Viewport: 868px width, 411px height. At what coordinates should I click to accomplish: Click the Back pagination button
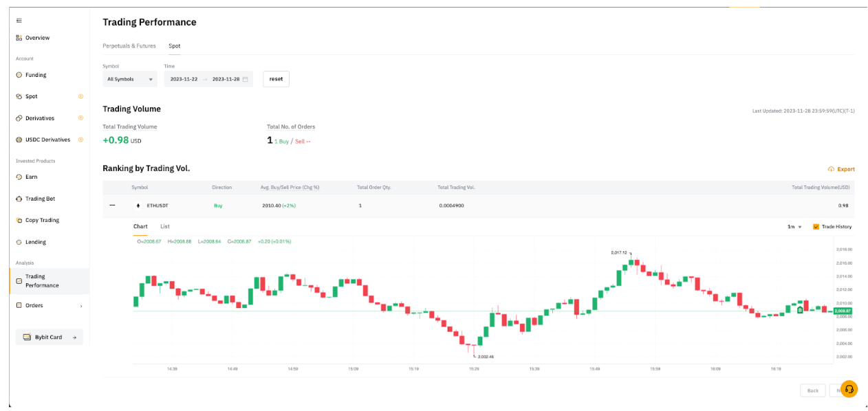tap(812, 390)
